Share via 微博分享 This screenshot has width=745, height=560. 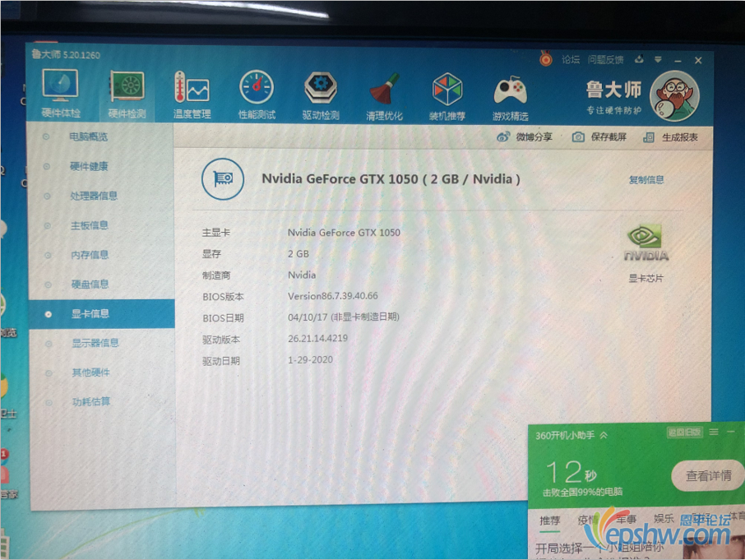pyautogui.click(x=525, y=137)
